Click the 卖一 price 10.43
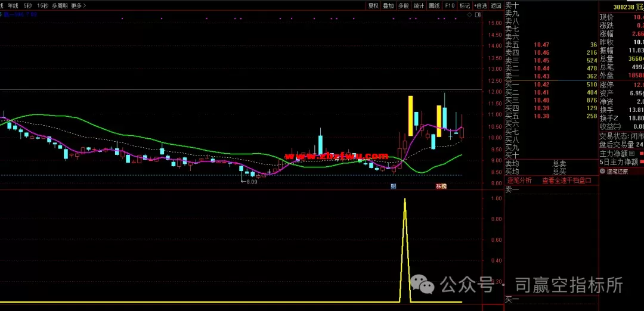The width and height of the screenshot is (644, 311). 541,76
